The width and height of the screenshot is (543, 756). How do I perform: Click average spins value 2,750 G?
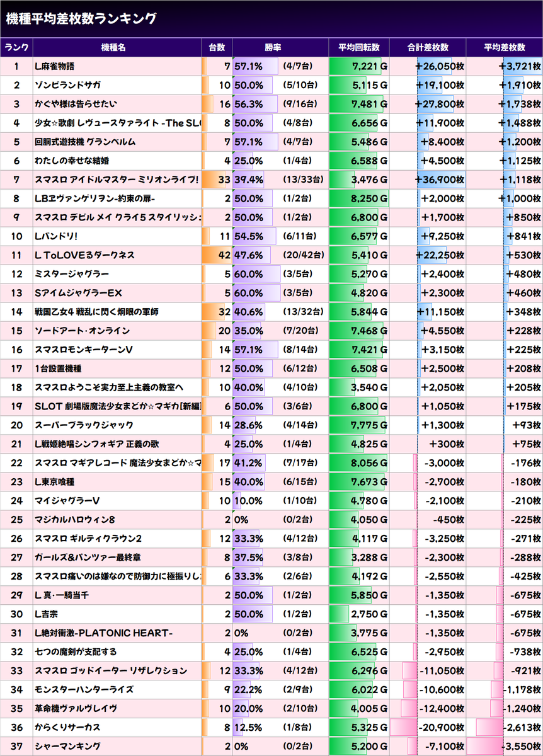[370, 614]
